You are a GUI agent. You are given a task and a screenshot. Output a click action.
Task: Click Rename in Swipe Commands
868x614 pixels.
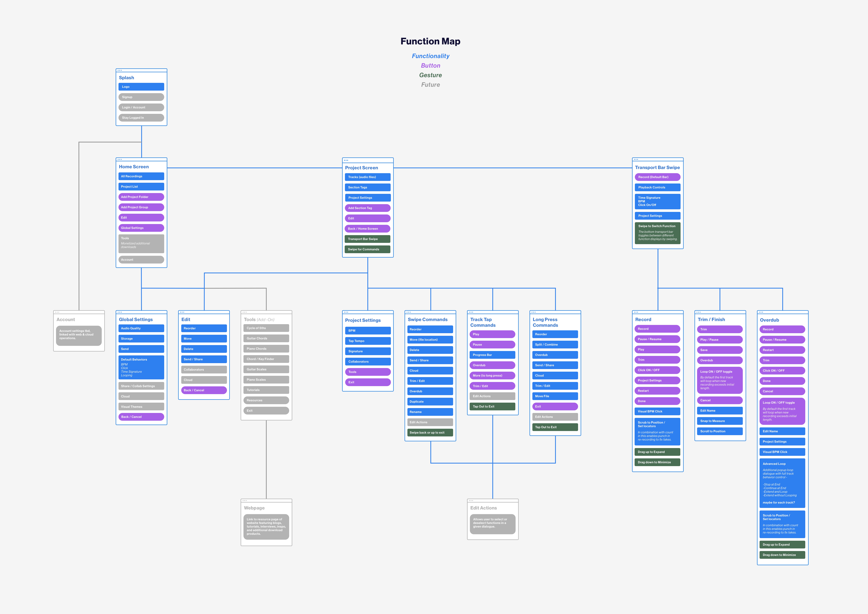430,412
